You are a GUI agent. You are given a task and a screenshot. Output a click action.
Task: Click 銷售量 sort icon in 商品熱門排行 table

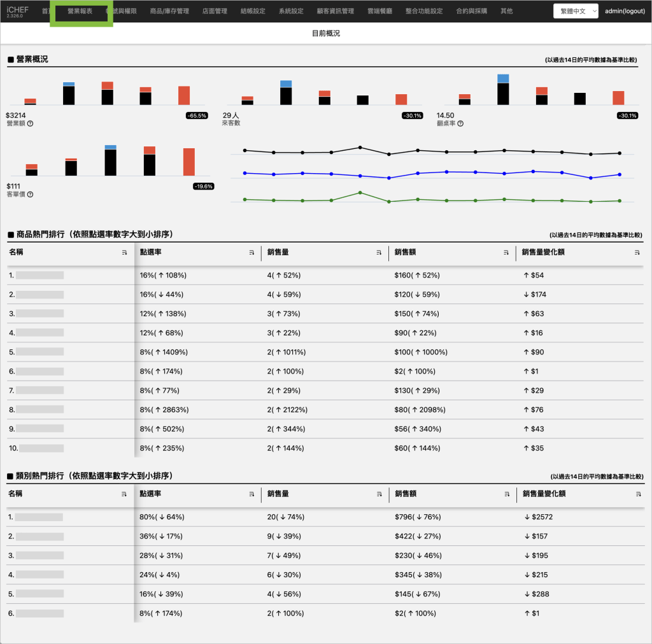click(x=379, y=253)
